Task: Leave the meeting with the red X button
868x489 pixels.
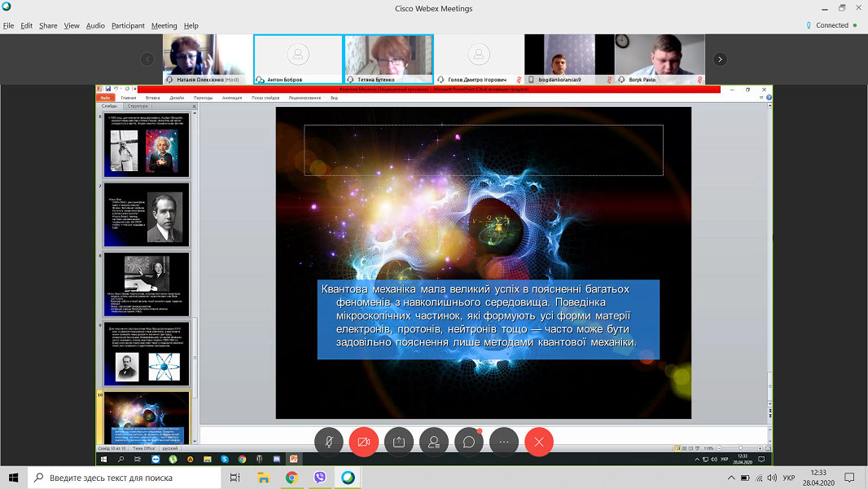Action: pos(539,441)
